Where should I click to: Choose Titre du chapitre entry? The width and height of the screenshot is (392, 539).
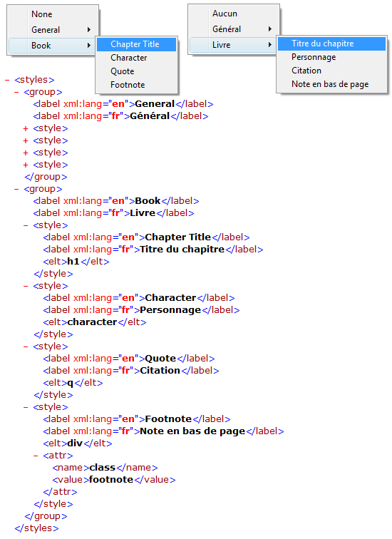331,43
